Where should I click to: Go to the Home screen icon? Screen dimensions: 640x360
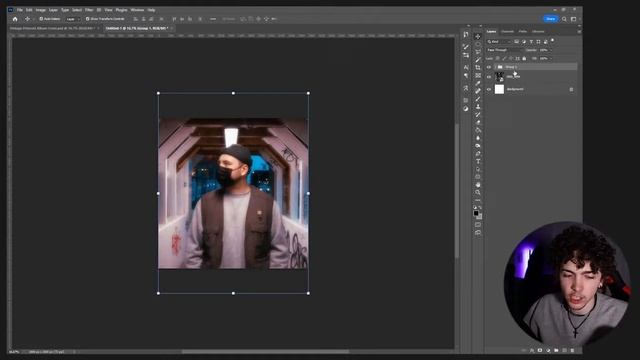pos(15,19)
